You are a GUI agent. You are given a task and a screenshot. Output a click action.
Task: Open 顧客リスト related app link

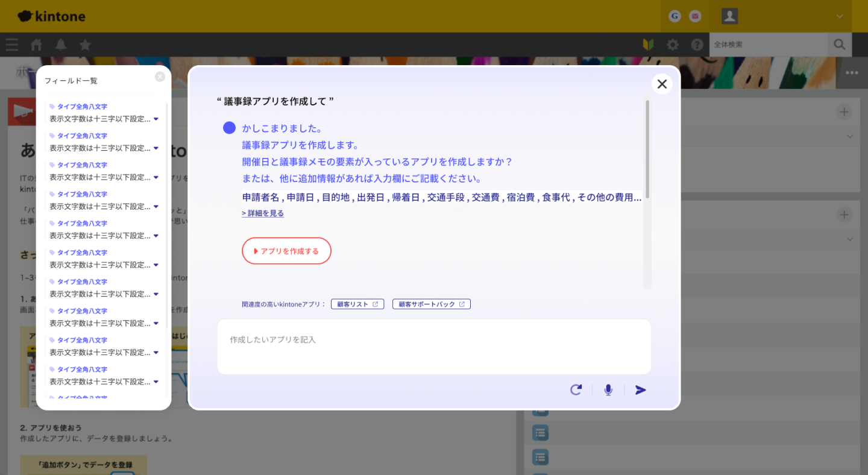click(357, 304)
